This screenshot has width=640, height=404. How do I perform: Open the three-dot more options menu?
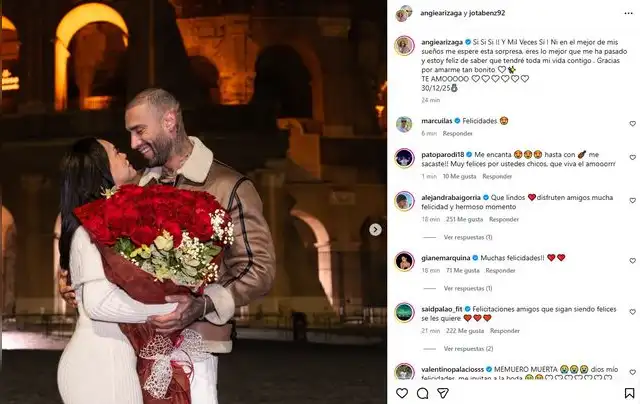[628, 13]
